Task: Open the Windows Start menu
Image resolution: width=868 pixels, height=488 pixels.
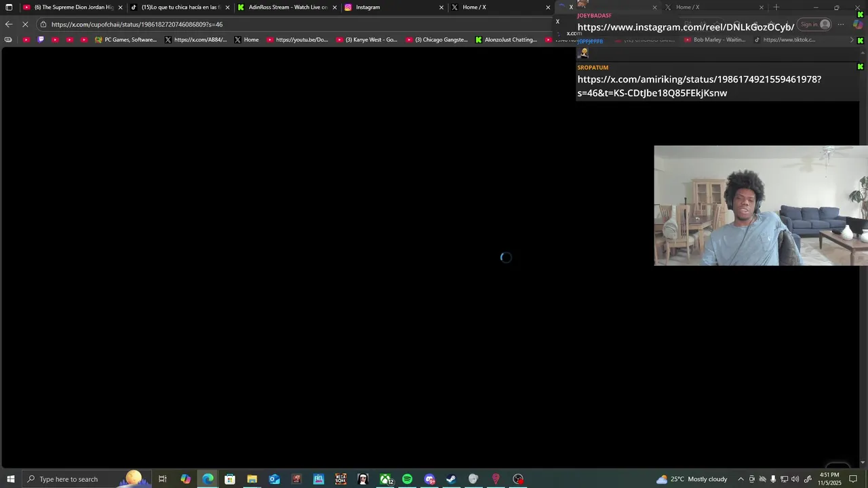Action: pos(10,479)
